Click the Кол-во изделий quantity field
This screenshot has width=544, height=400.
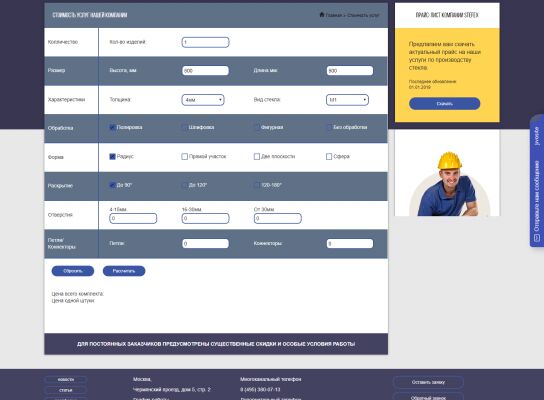click(205, 42)
